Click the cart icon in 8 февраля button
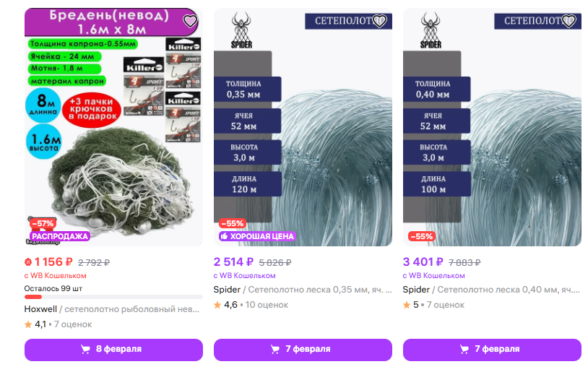 coord(85,350)
